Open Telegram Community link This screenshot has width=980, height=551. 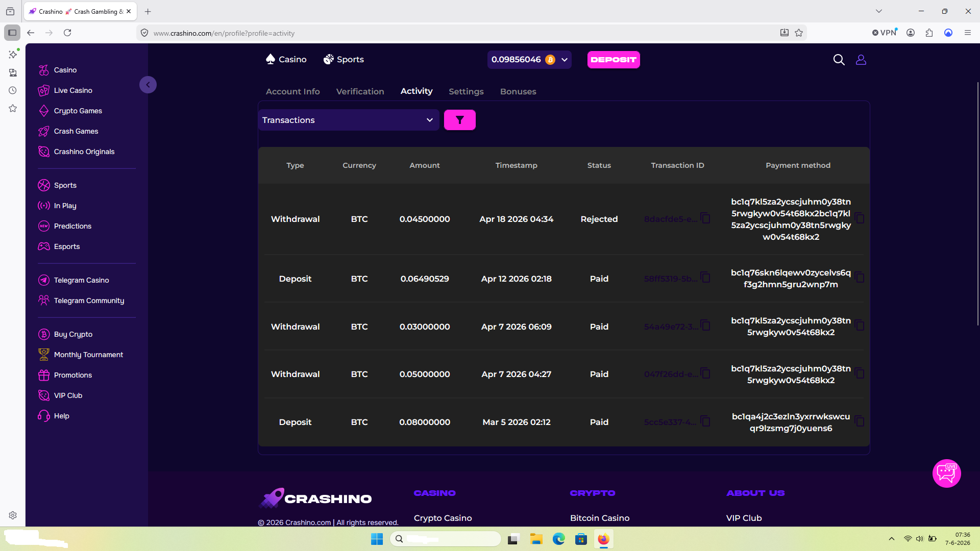coord(81,300)
